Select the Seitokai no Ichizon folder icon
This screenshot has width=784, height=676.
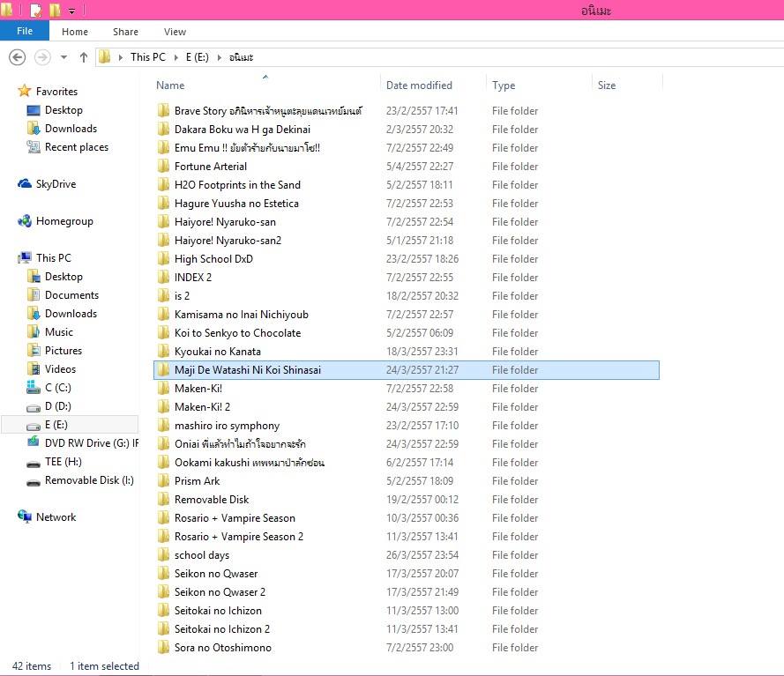pyautogui.click(x=163, y=610)
